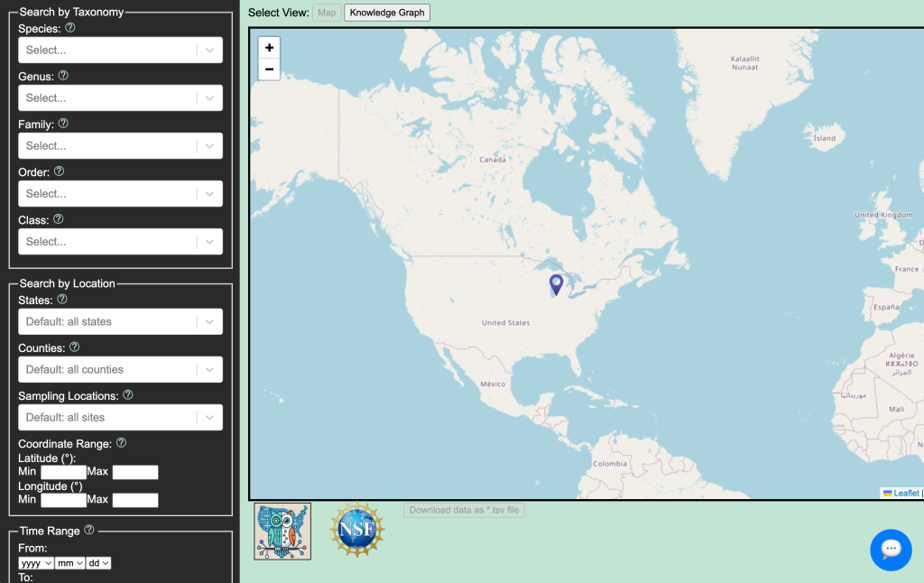Click Download data as *.tsv file
Image resolution: width=924 pixels, height=583 pixels.
(x=465, y=510)
